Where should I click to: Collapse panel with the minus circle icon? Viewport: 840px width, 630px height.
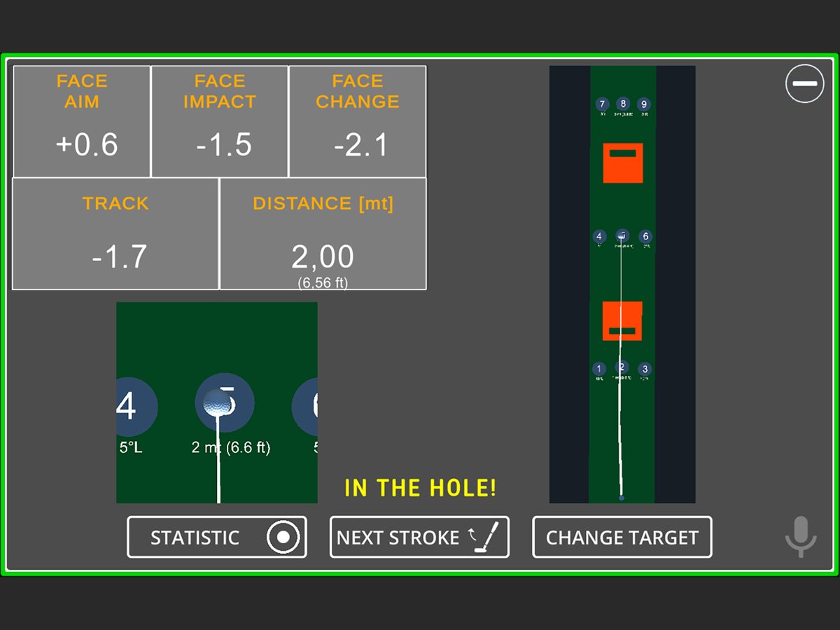[x=804, y=83]
